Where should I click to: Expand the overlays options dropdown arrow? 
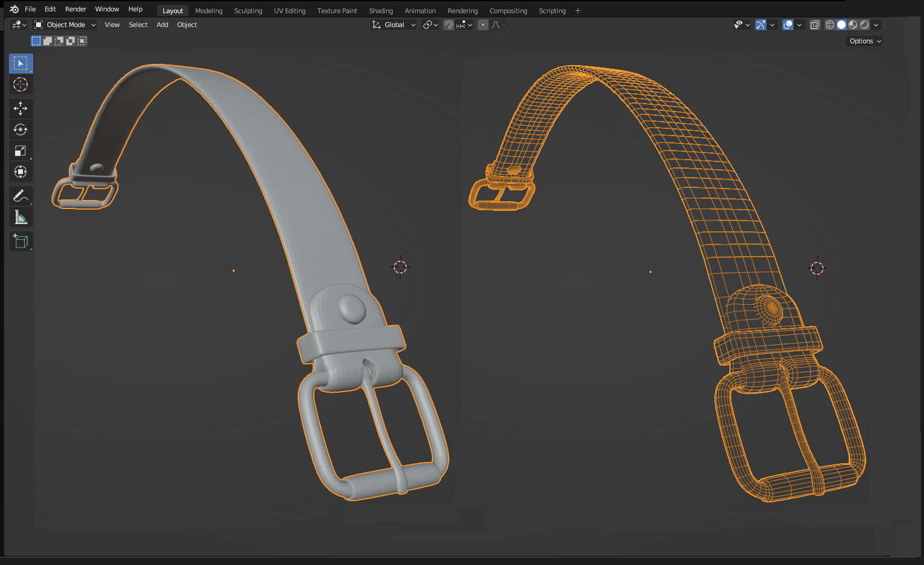click(x=799, y=25)
